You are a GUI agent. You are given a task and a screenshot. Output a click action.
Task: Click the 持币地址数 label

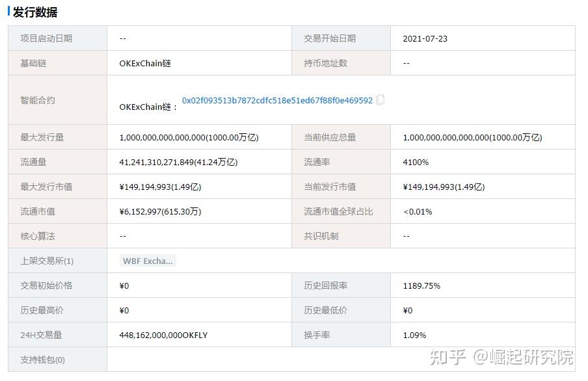[x=325, y=63]
